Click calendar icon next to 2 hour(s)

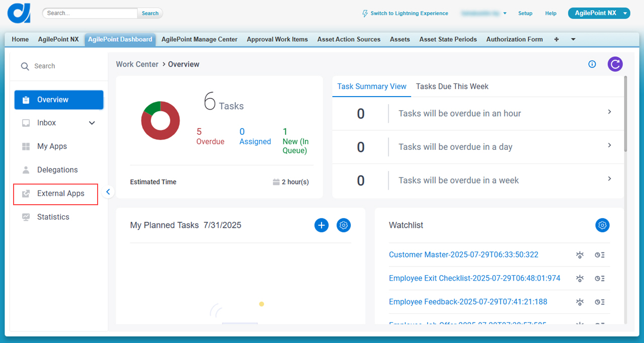coord(276,182)
